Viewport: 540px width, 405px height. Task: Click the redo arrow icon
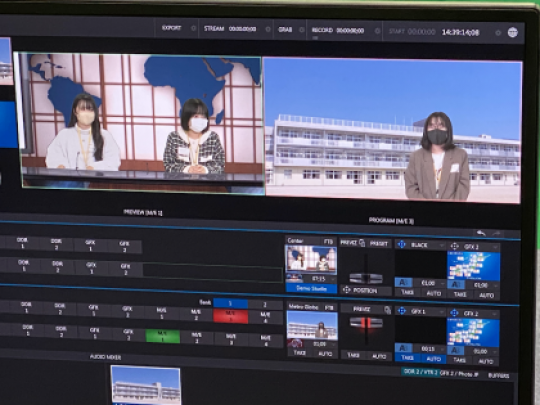496,233
